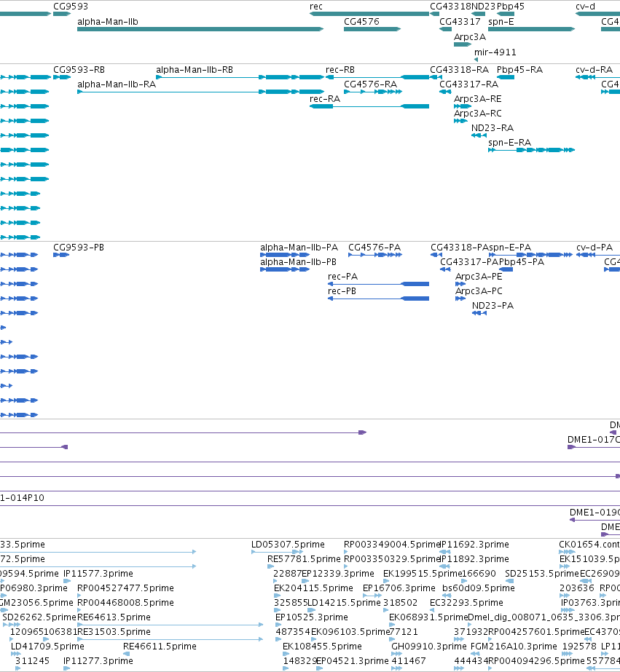The image size is (620, 672).
Task: Click the CG43317 gene label
Action: (460, 22)
